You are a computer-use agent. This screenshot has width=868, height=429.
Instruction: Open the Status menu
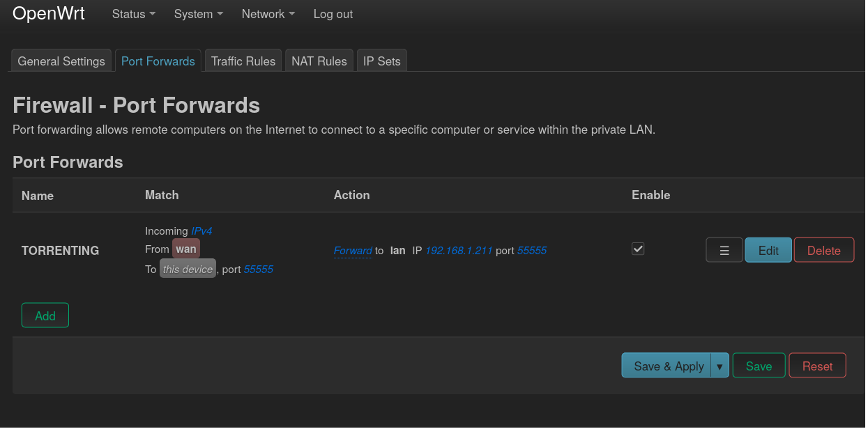tap(132, 14)
